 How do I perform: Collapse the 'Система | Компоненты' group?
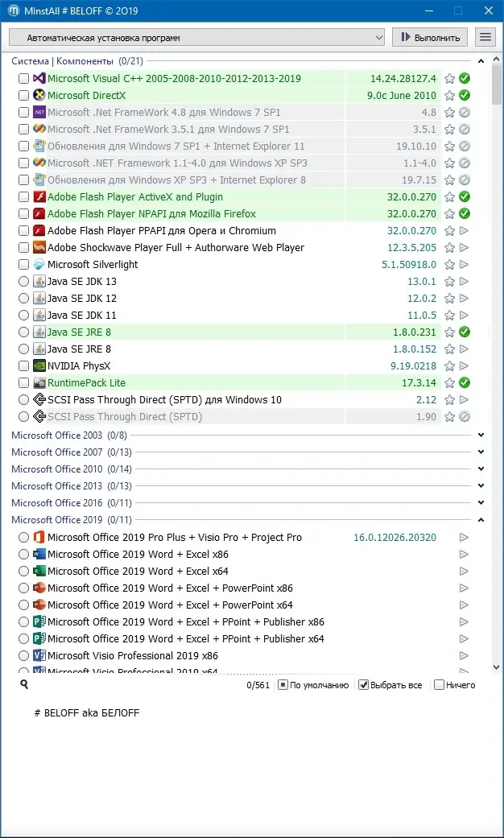481,61
